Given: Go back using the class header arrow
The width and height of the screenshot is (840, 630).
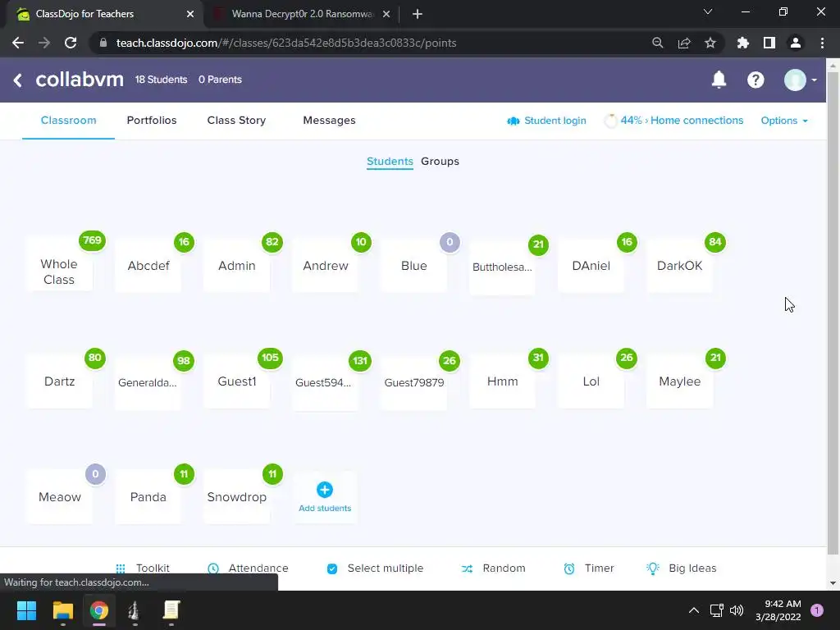Looking at the screenshot, I should 18,80.
